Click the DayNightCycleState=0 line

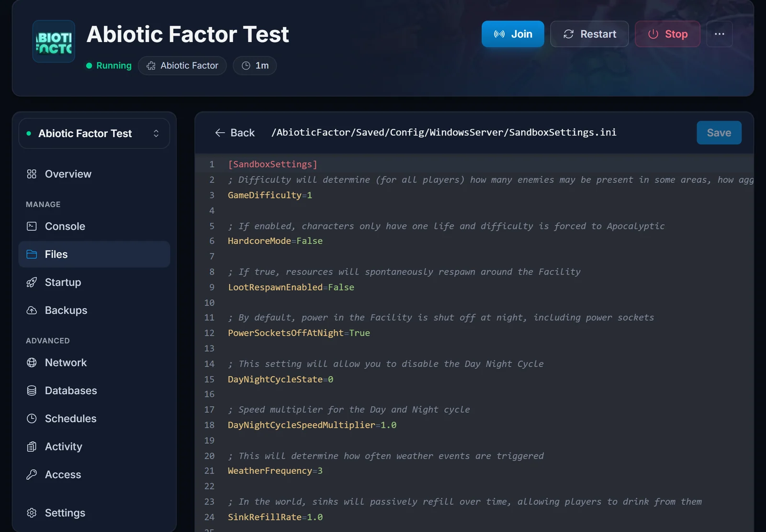tap(281, 379)
